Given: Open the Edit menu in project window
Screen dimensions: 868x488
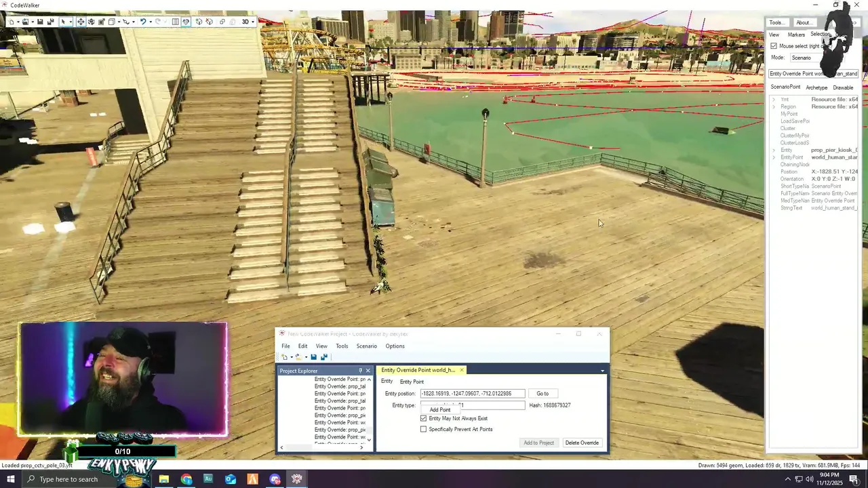Looking at the screenshot, I should (x=302, y=346).
